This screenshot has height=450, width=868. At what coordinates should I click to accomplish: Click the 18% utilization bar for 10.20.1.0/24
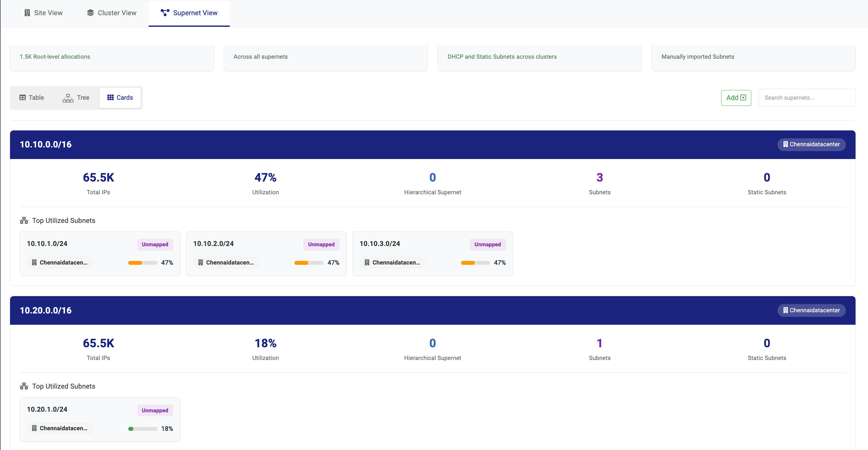coord(143,429)
